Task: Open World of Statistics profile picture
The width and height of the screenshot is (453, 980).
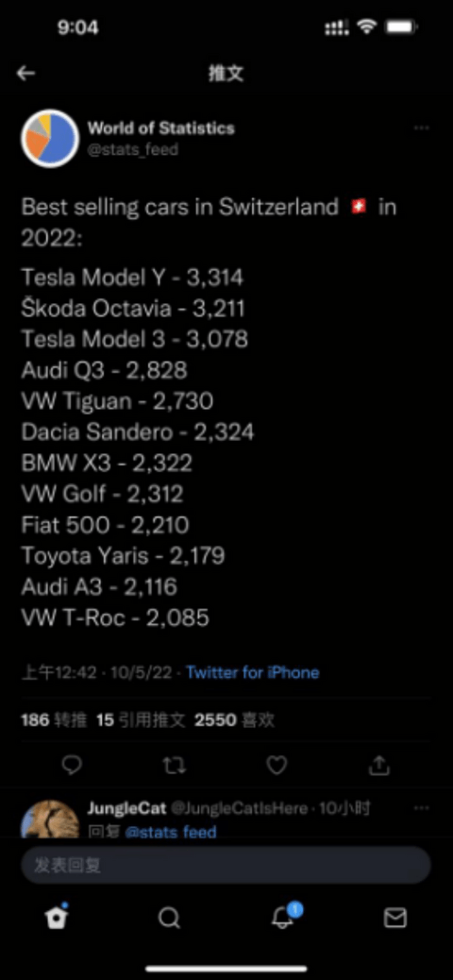Action: point(50,138)
